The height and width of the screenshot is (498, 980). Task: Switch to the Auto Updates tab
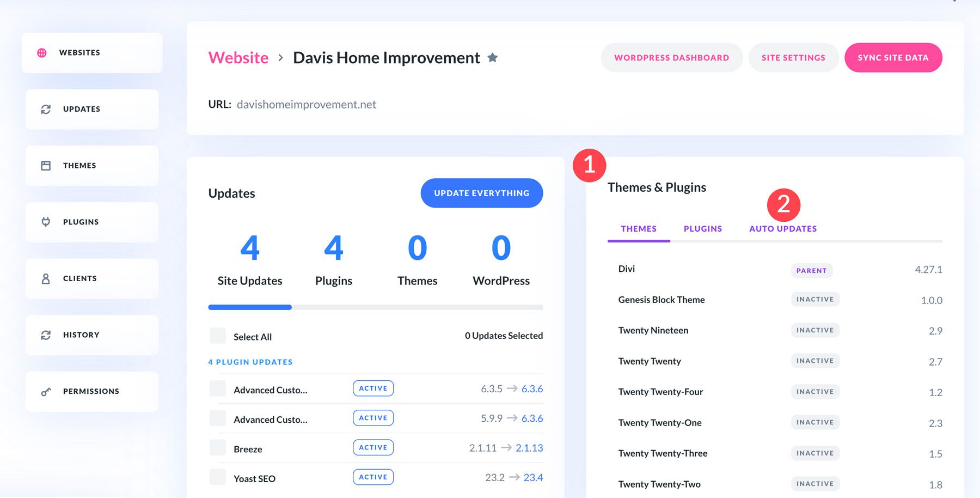pos(783,228)
